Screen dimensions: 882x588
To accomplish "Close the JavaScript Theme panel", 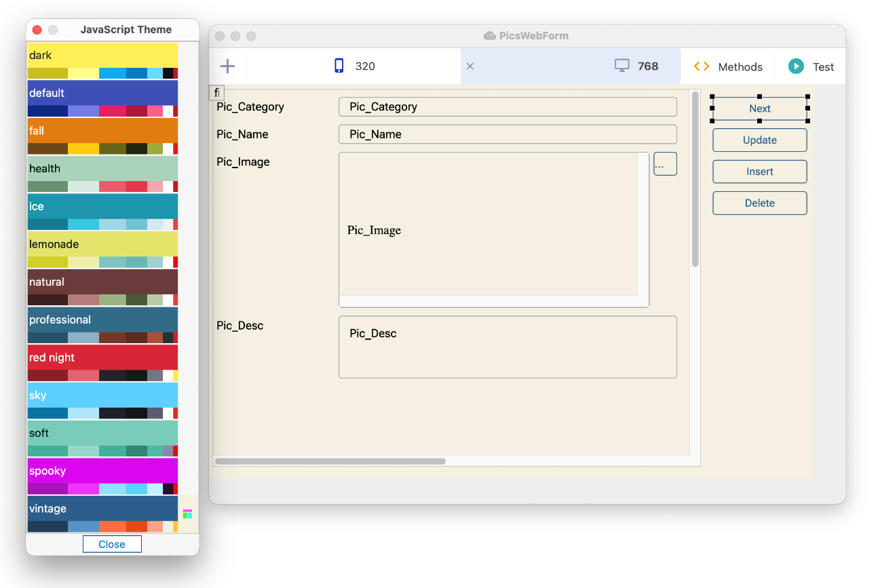I will (112, 544).
